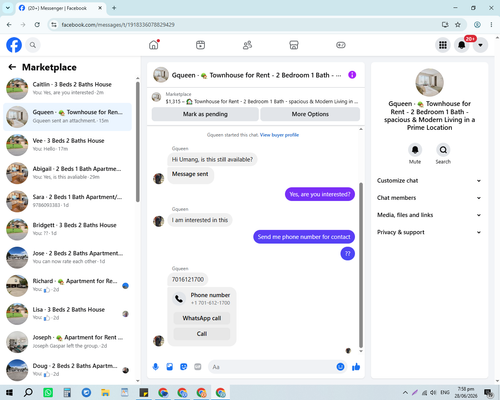500x400 pixels.
Task: Open the Facebook search icon
Action: click(x=33, y=45)
